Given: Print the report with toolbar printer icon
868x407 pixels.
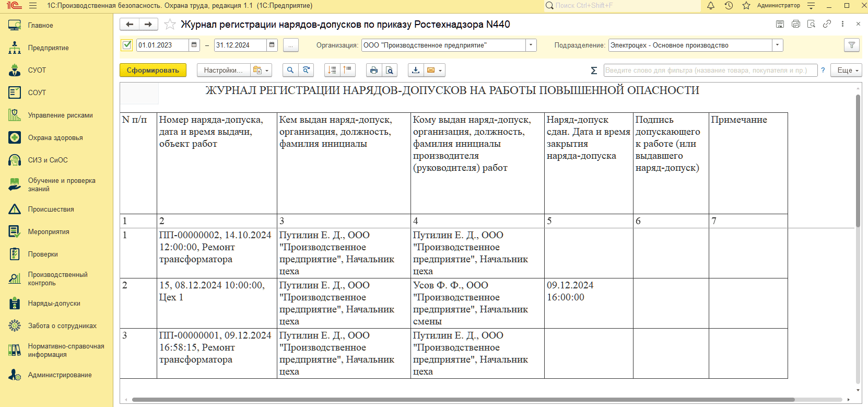Looking at the screenshot, I should click(x=374, y=70).
